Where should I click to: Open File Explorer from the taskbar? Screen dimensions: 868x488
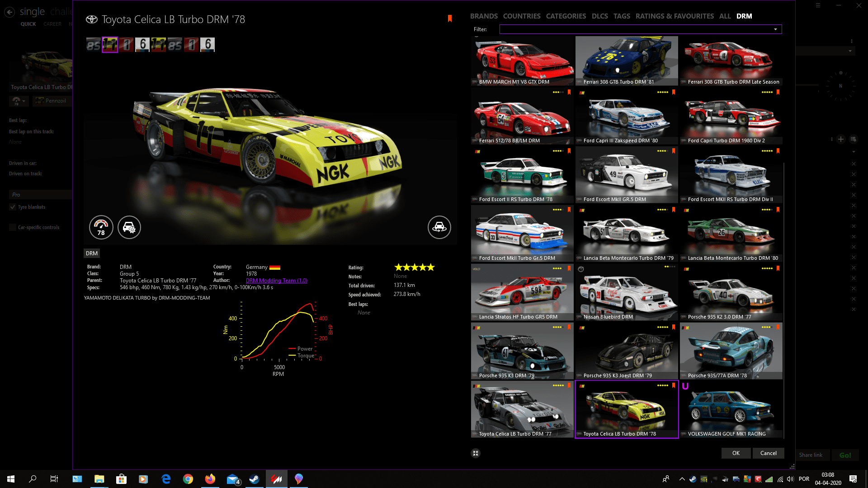point(99,479)
